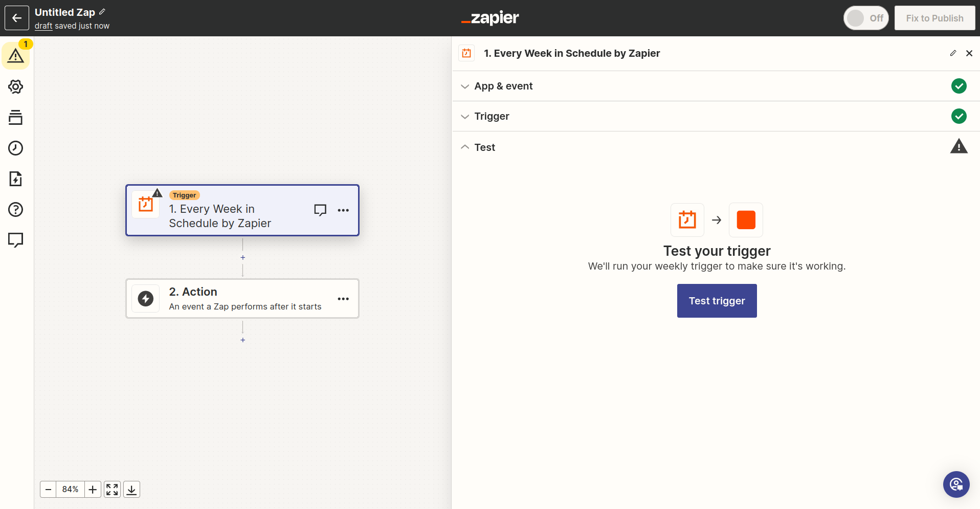Click the warning triangle on trigger card
Image resolution: width=980 pixels, height=509 pixels.
tap(158, 193)
